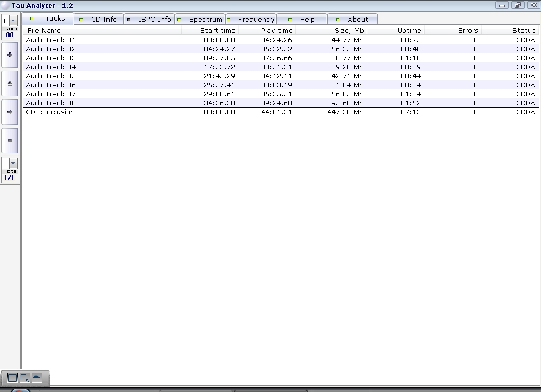Screen dimensions: 541x392
Task: Go to the Frequency tab
Action: pos(251,19)
